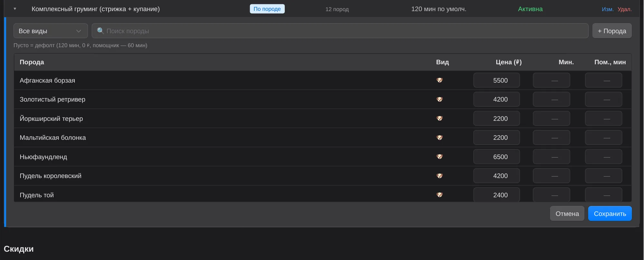This screenshot has width=644, height=260.
Task: Click the По породе badge
Action: click(267, 9)
